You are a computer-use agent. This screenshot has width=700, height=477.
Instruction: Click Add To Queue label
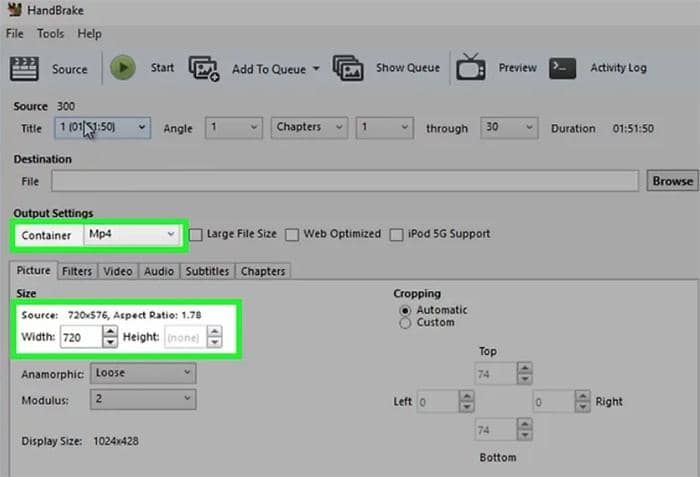[269, 69]
